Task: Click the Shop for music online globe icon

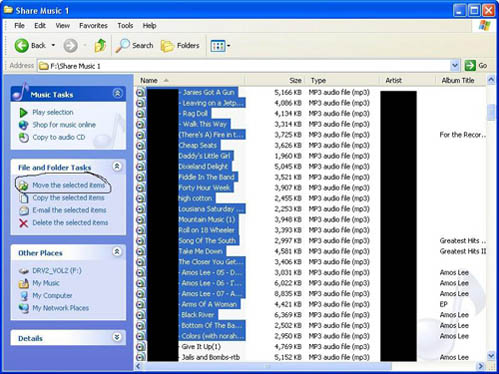Action: click(23, 125)
